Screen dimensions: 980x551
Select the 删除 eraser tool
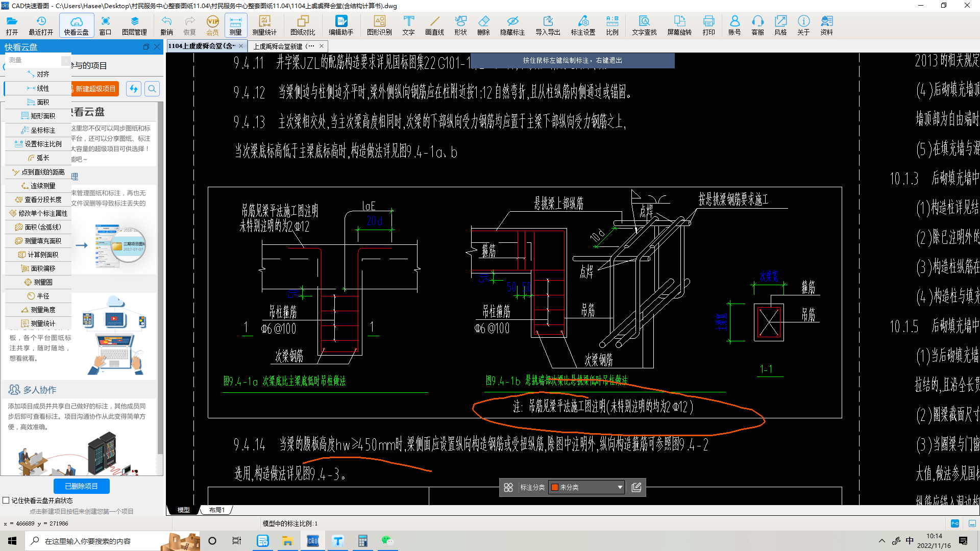[x=483, y=25]
